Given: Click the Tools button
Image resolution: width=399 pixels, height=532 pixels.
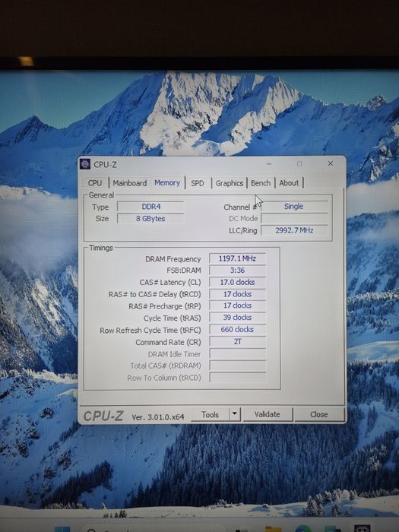Looking at the screenshot, I should click(210, 414).
